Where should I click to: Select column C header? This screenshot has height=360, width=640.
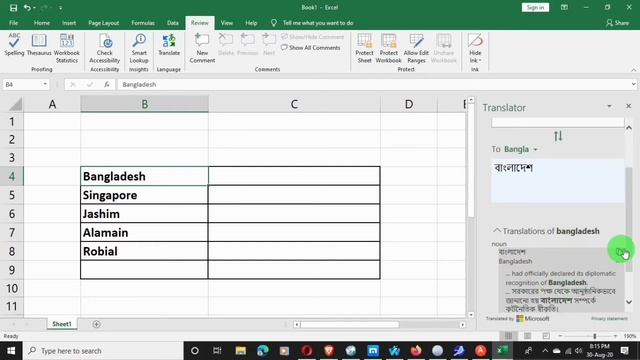pos(294,104)
